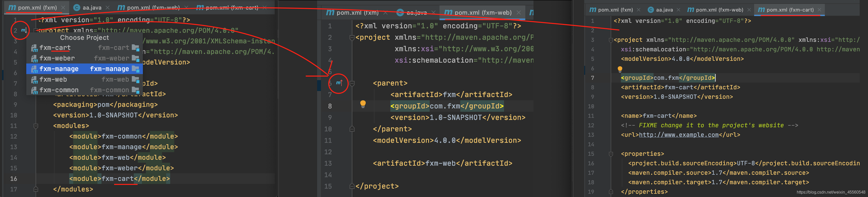Click artifactId fxm-web line in middle editor
This screenshot has height=197, width=868.
(x=442, y=163)
